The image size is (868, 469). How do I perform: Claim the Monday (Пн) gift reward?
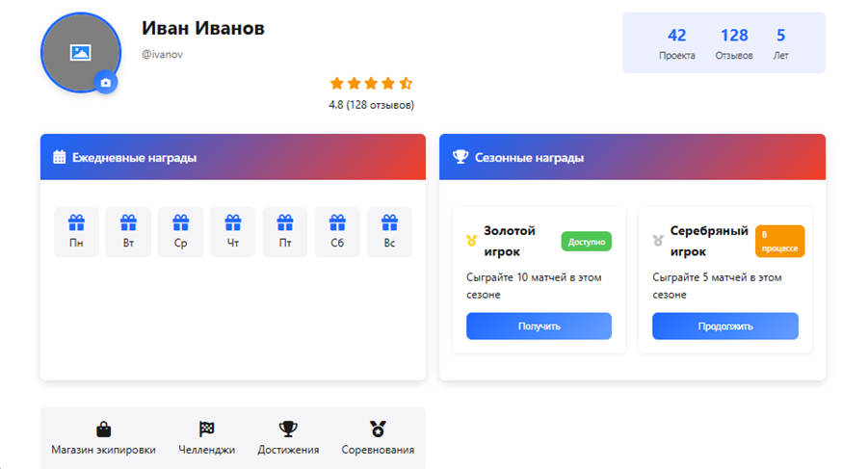coord(76,232)
